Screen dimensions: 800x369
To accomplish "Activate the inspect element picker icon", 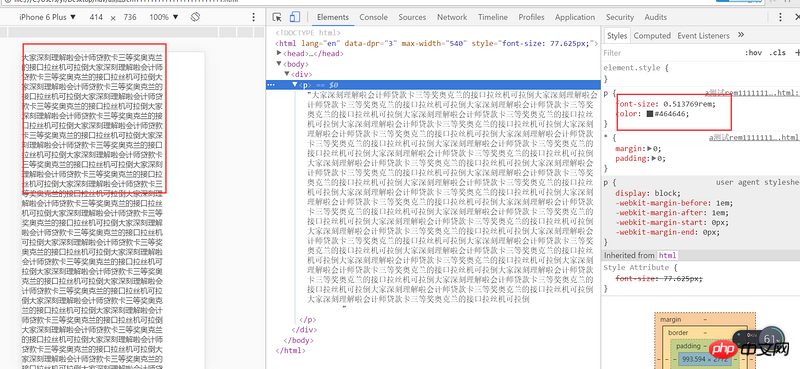I will pos(277,17).
